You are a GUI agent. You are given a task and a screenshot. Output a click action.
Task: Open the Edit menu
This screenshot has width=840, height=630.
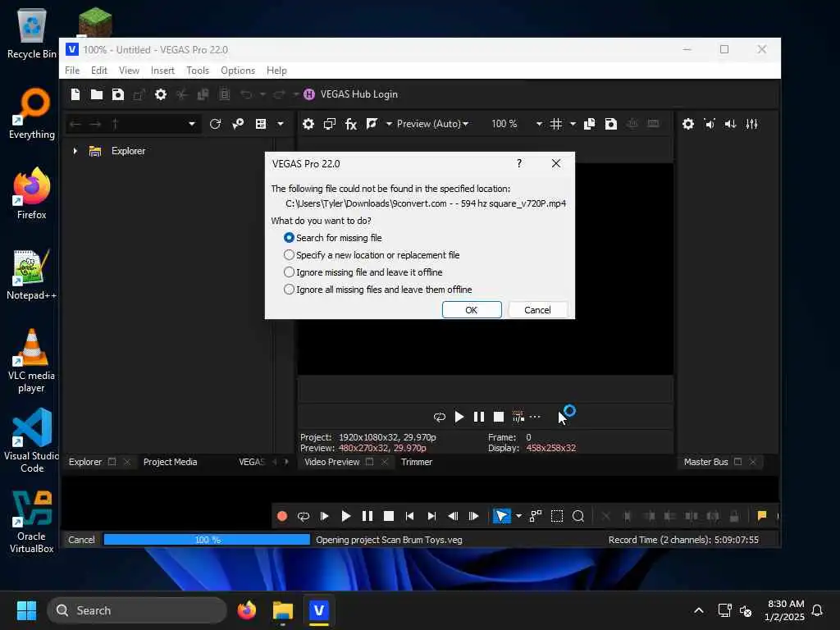coord(99,71)
